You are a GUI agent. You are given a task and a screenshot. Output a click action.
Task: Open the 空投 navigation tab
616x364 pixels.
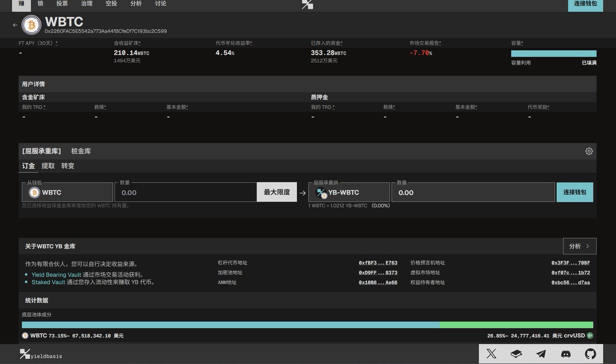(x=111, y=4)
